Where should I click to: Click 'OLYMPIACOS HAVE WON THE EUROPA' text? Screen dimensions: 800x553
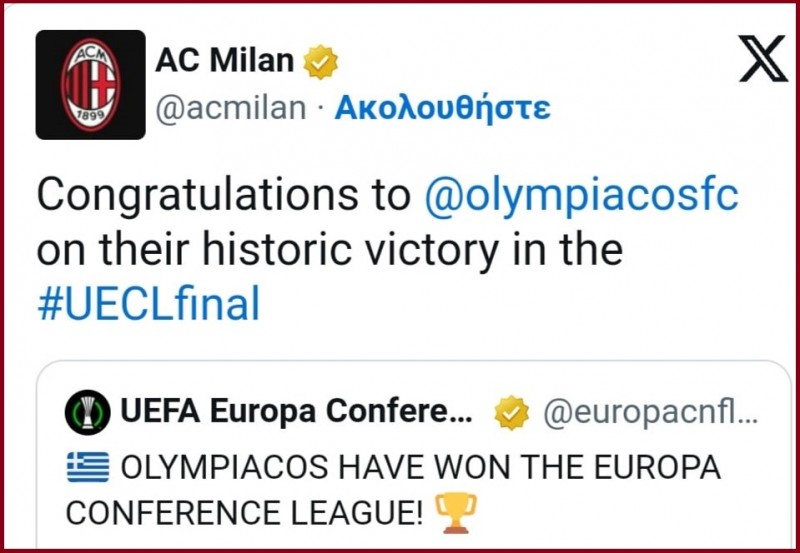[x=420, y=467]
